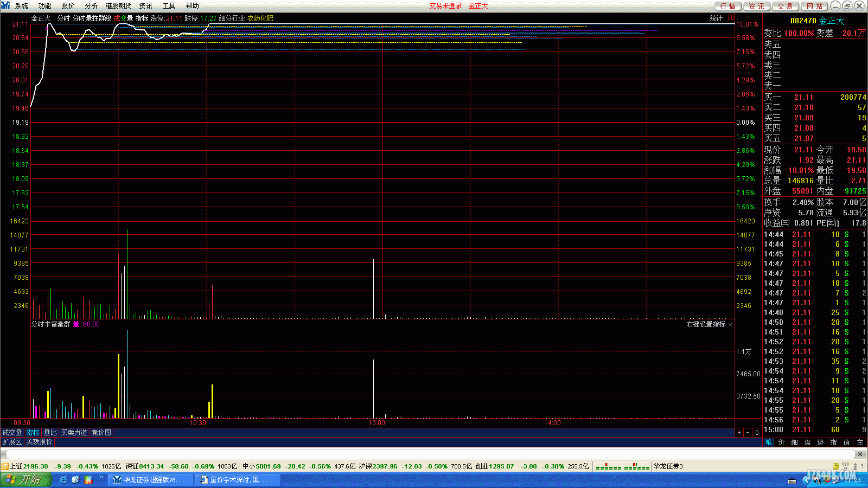Open the 港股期货 menu
This screenshot has width=868, height=488.
pos(118,6)
